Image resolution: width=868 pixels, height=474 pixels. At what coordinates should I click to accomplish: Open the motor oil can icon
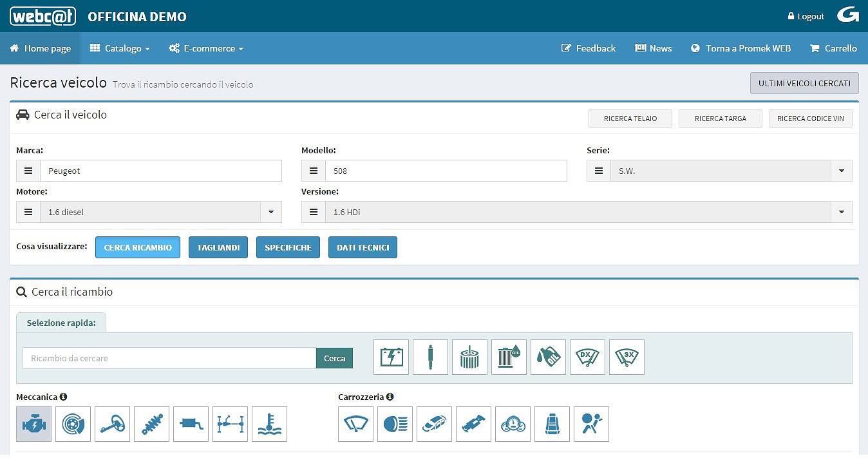pyautogui.click(x=548, y=357)
